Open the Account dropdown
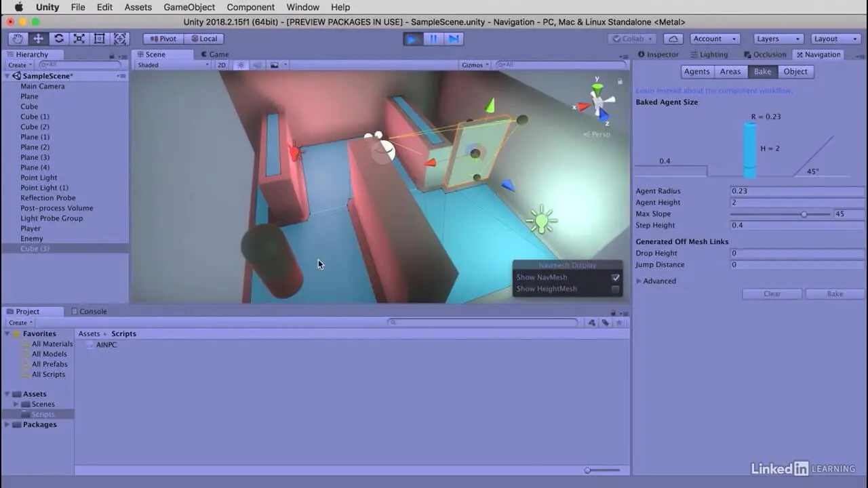This screenshot has width=868, height=488. (x=715, y=39)
